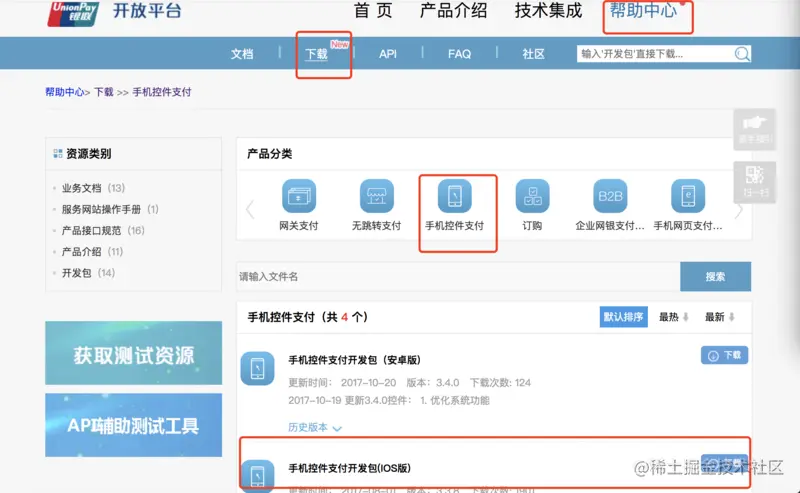Image resolution: width=800 pixels, height=493 pixels.
Task: Go to 技术集成 navigation item
Action: click(x=548, y=10)
